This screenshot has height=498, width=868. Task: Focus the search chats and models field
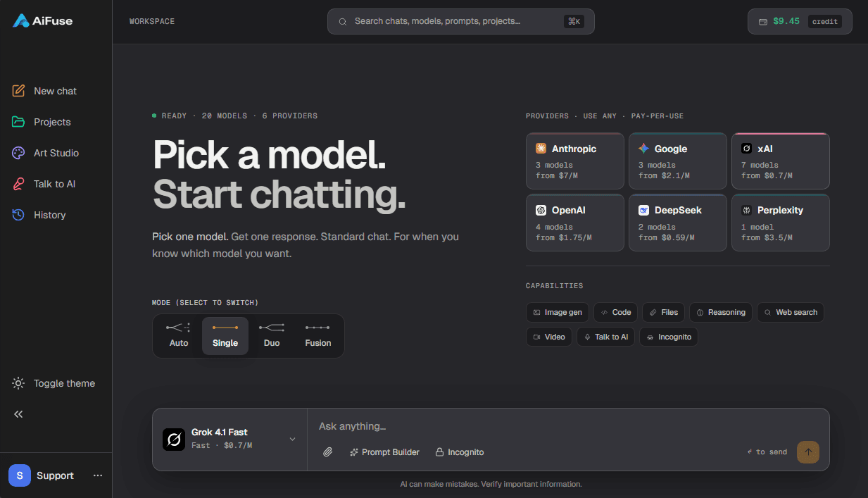click(461, 21)
